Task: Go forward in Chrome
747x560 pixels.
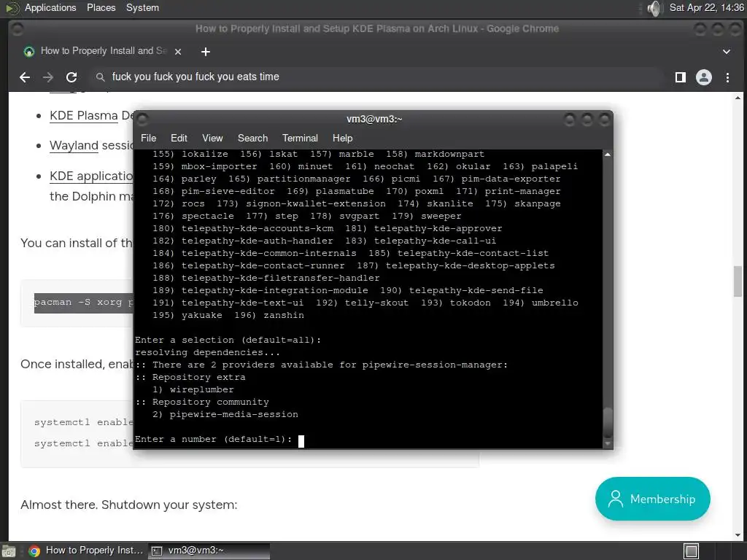Action: tap(47, 77)
